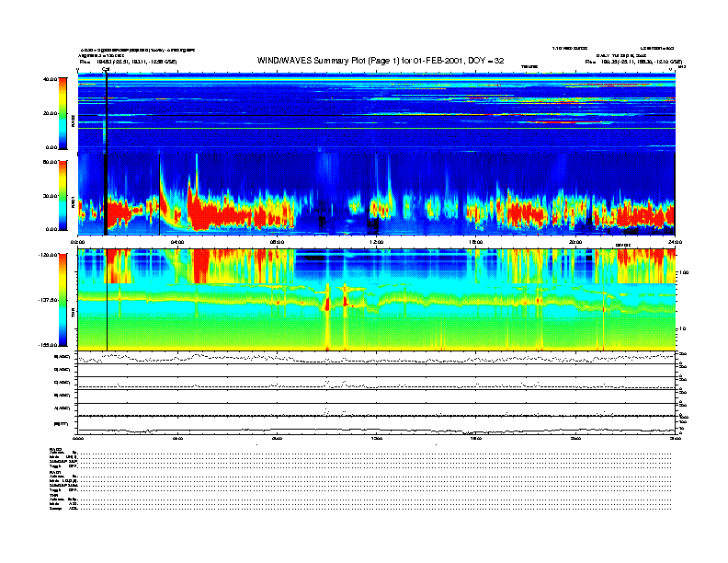Click 16:00 tick label below RAD1 spectrogram
728x563 pixels.
pos(476,242)
